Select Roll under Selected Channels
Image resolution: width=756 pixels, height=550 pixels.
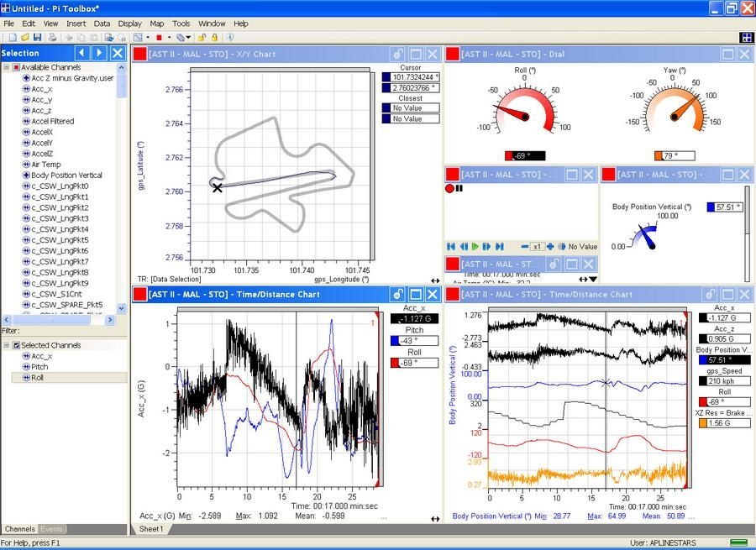37,377
